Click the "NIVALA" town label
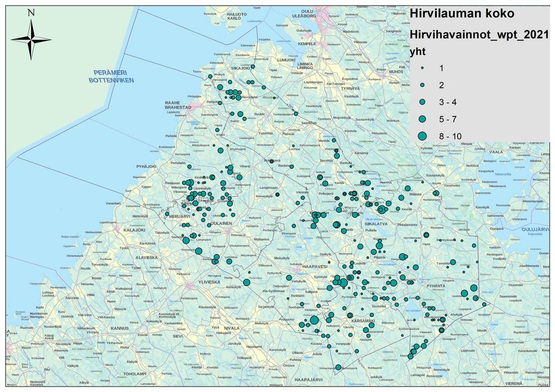Image resolution: width=555 pixels, height=392 pixels. (x=231, y=328)
